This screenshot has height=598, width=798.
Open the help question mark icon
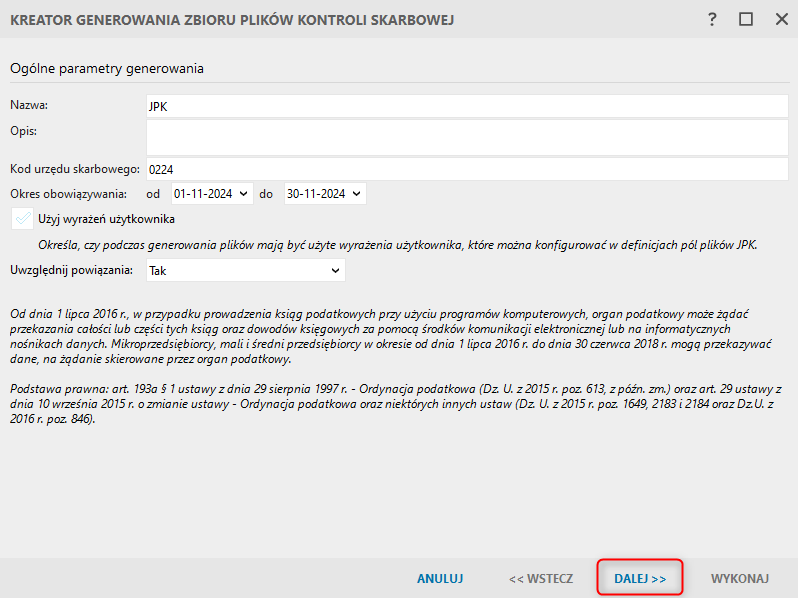(x=712, y=19)
